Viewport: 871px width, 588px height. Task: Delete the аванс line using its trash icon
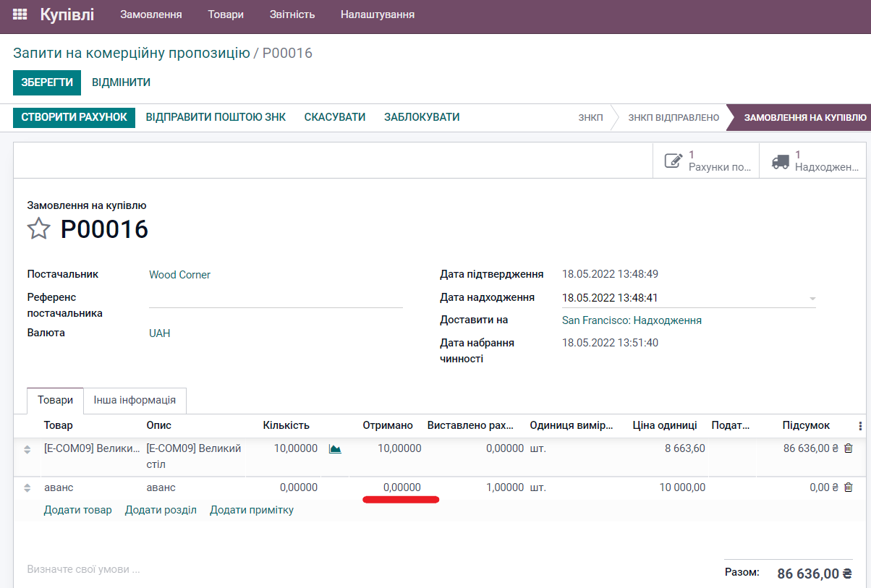click(848, 487)
